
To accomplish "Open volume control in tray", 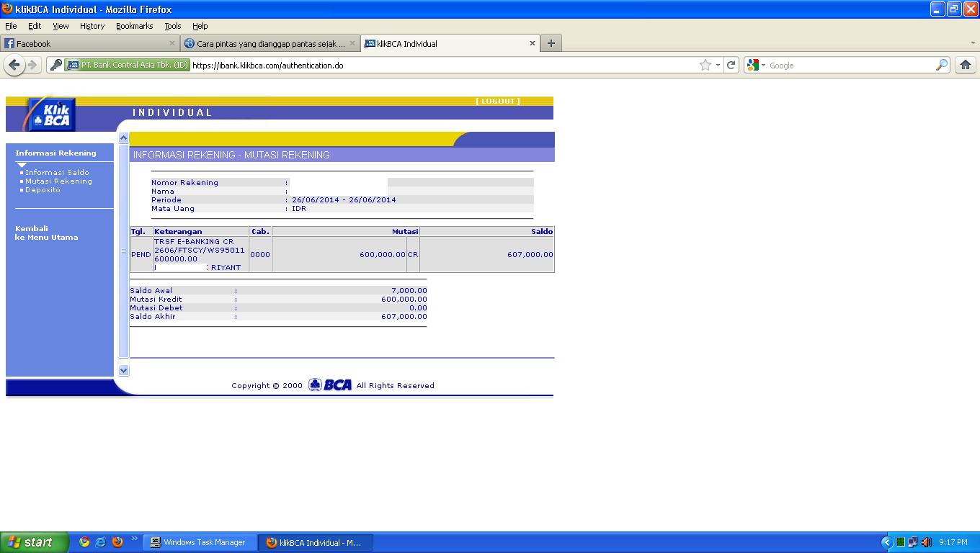I will click(927, 542).
